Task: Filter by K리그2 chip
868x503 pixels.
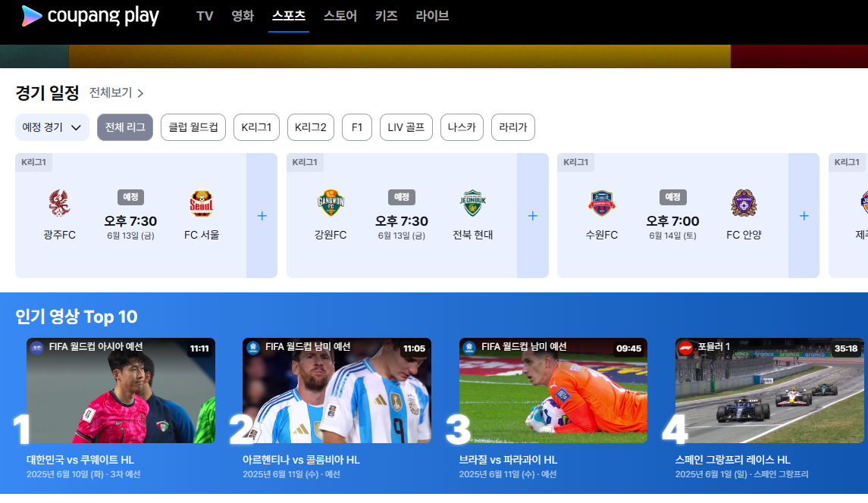Action: coord(311,127)
